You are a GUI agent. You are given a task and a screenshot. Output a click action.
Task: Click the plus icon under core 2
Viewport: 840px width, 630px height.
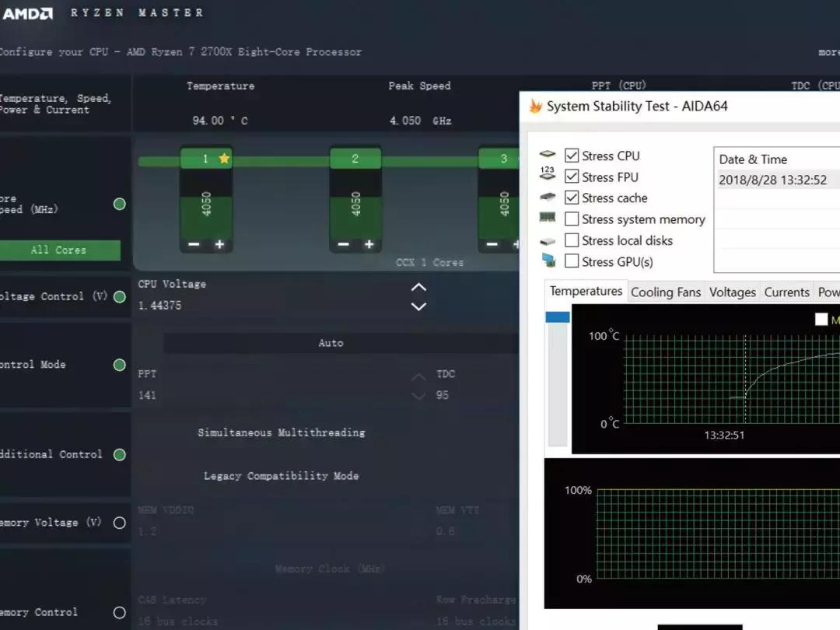click(x=369, y=244)
